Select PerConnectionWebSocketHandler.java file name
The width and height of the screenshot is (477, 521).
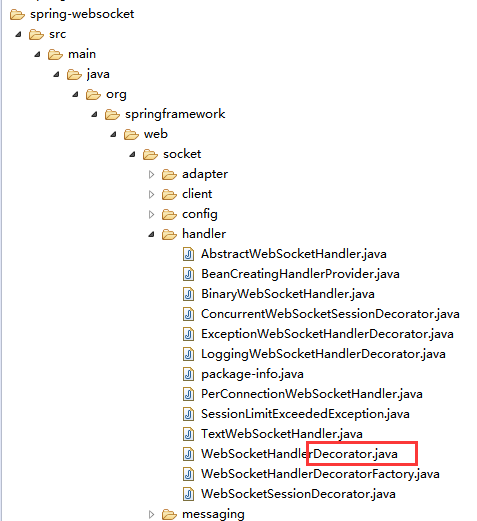312,394
